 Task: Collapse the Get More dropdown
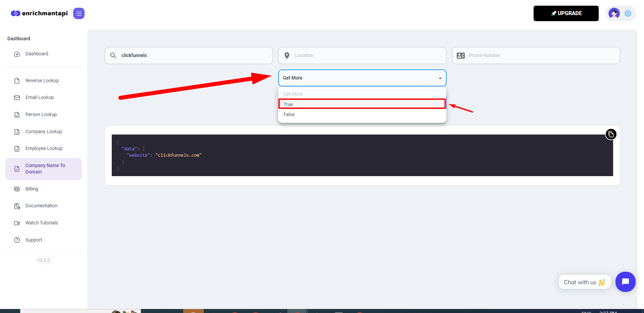[x=440, y=77]
